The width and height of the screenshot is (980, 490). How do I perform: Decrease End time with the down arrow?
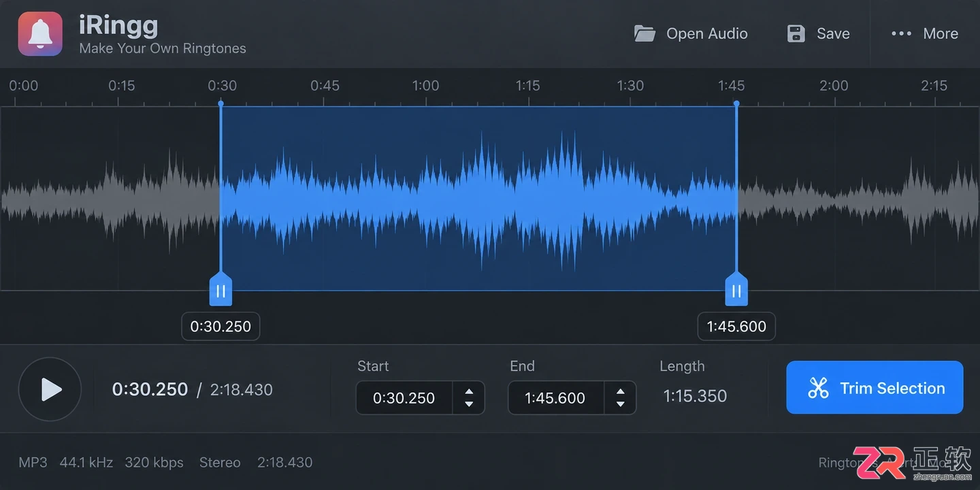[620, 404]
